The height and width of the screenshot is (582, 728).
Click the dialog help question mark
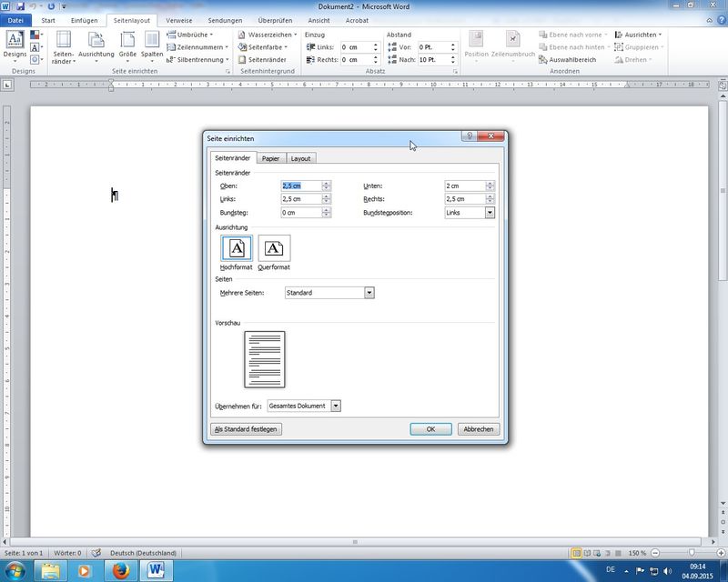470,136
